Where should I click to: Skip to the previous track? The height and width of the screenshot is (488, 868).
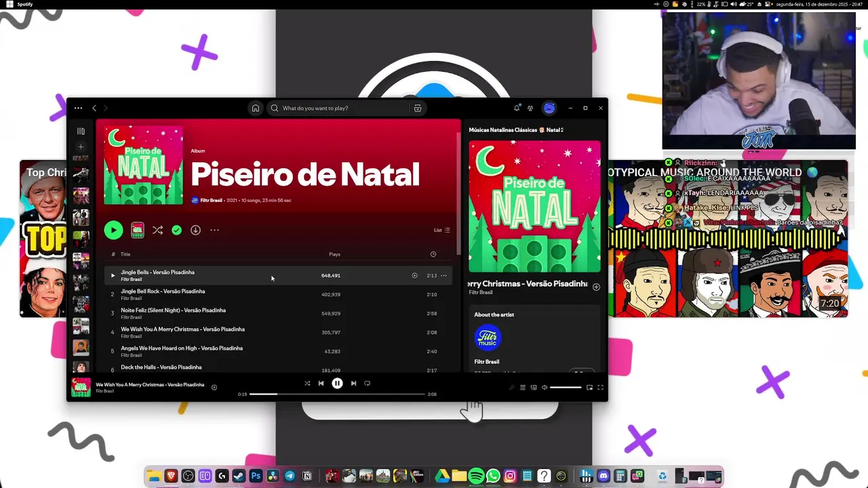point(321,384)
